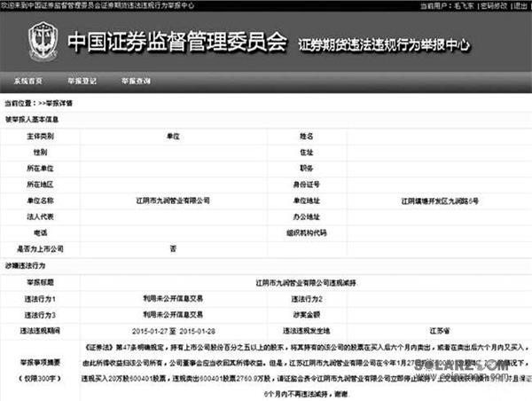This screenshot has height=401, width=532.
Task: Click the 举报事项摘要 label
Action: coord(40,362)
